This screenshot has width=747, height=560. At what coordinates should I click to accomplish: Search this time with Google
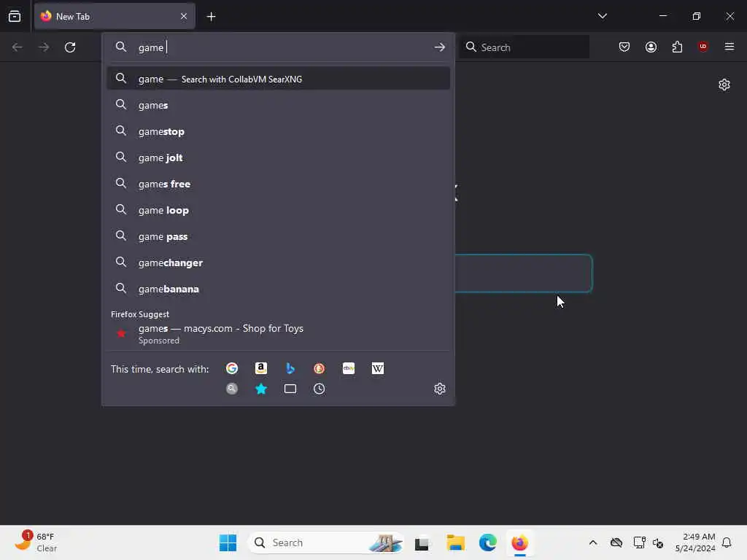coord(232,368)
